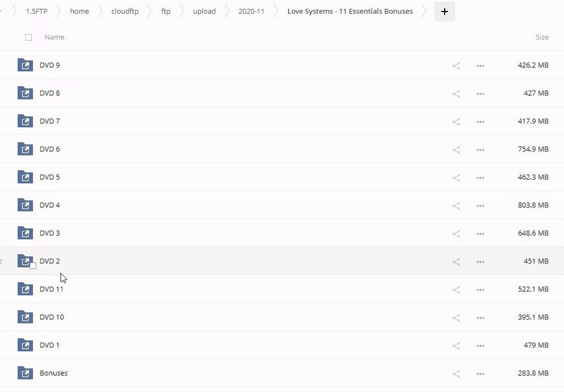This screenshot has width=564, height=392.
Task: Expand the more options for DVD 7
Action: pyautogui.click(x=480, y=122)
